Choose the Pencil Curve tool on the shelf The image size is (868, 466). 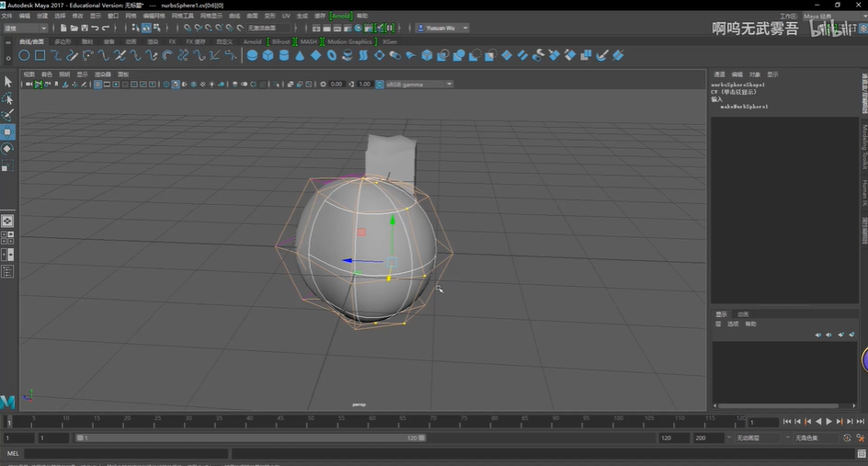(x=72, y=55)
